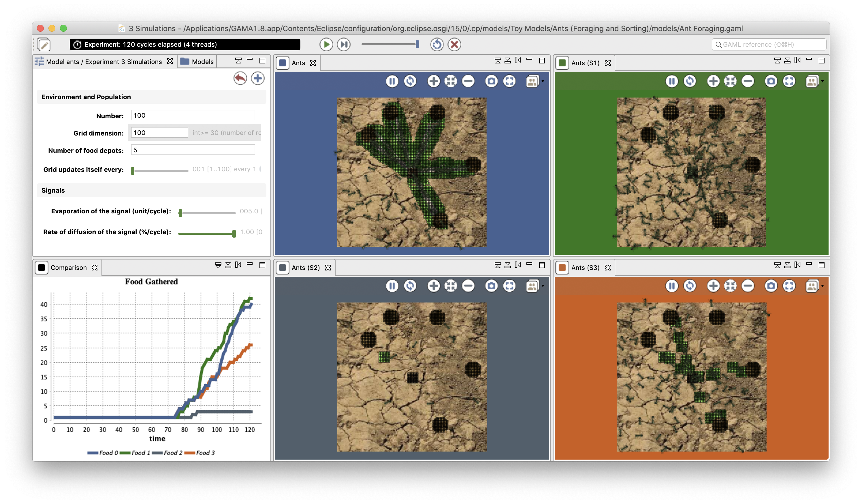862x504 pixels.
Task: Collapse the Signals section header
Action: click(x=151, y=190)
